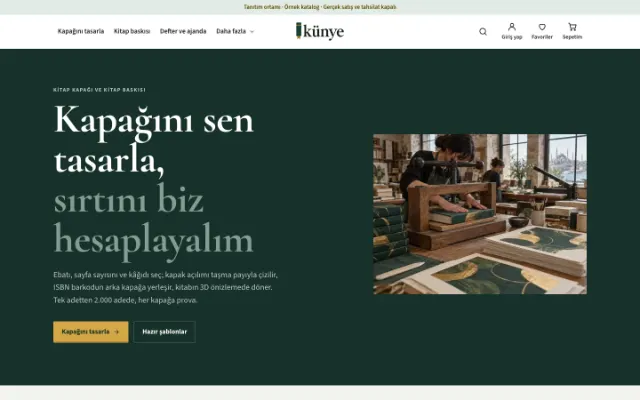Click the top announcement banner text
The height and width of the screenshot is (400, 640).
tap(320, 7)
